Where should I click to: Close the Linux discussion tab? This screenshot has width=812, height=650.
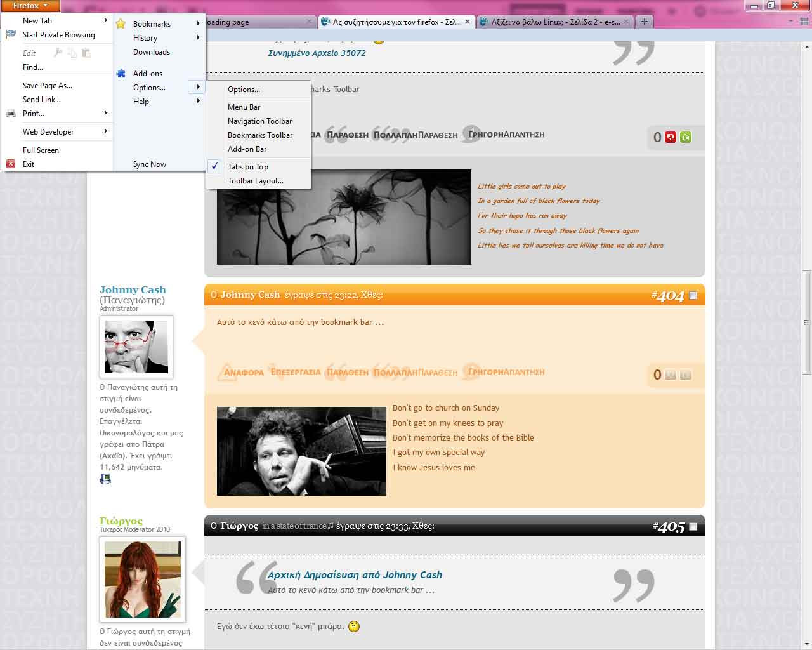(627, 22)
